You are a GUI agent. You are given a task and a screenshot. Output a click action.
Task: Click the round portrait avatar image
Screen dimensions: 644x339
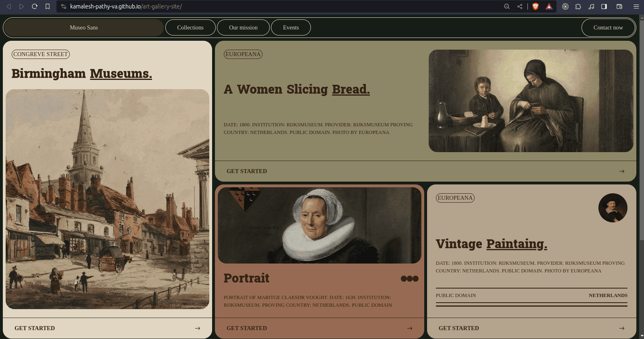pos(613,208)
